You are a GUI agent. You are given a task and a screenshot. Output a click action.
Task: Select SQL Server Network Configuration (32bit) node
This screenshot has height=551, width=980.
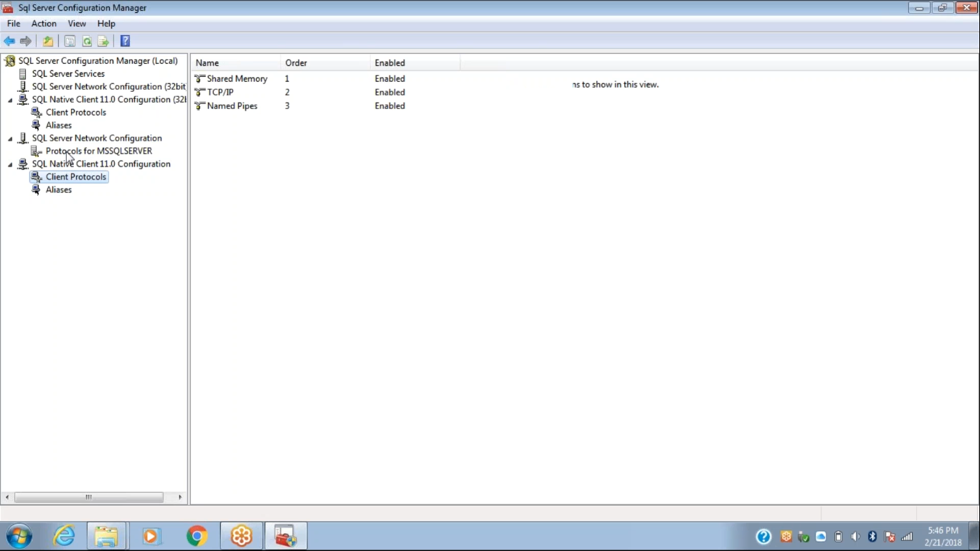[108, 87]
